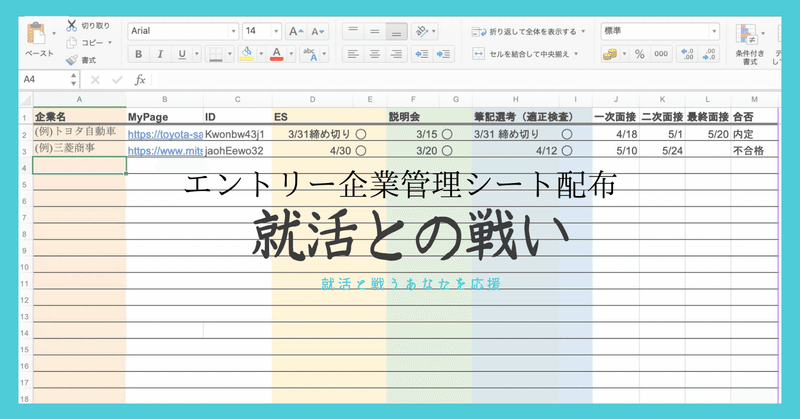Open the font size 14 dropdown
Screen dimensions: 800x419
coord(276,31)
